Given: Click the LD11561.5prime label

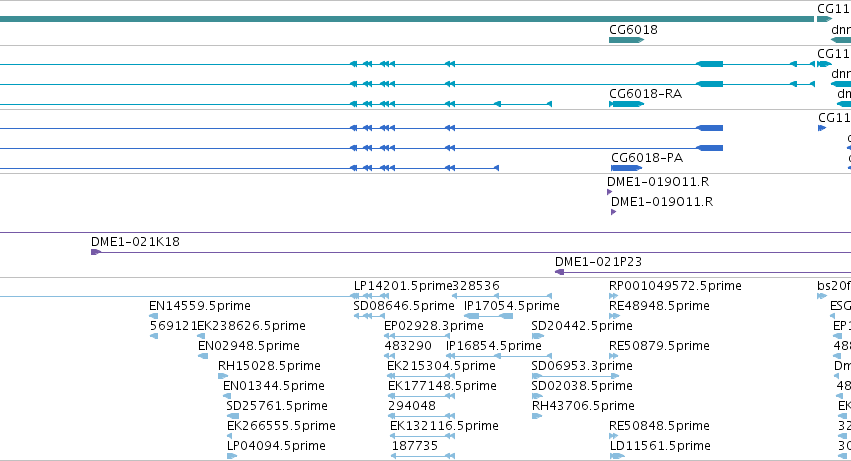Looking at the screenshot, I should (x=660, y=446).
